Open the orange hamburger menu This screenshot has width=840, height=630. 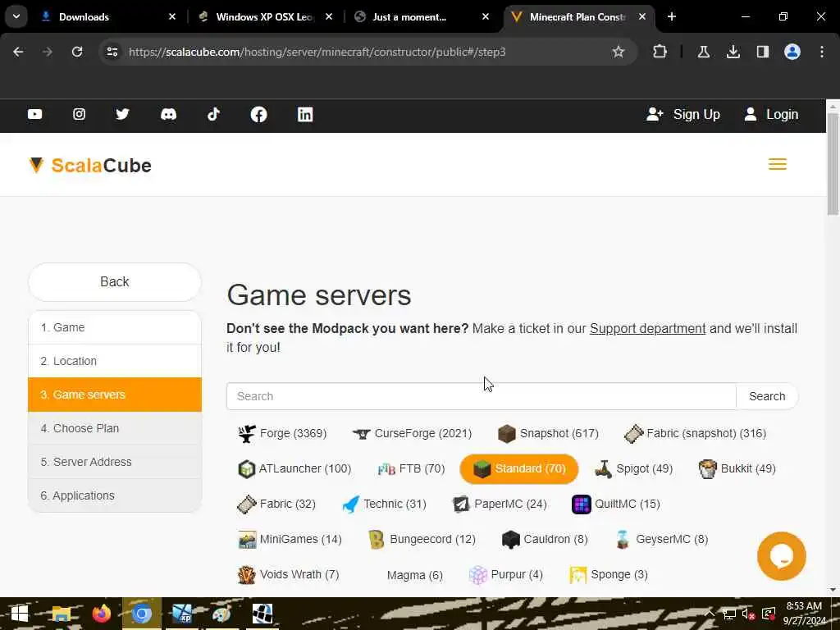tap(778, 164)
